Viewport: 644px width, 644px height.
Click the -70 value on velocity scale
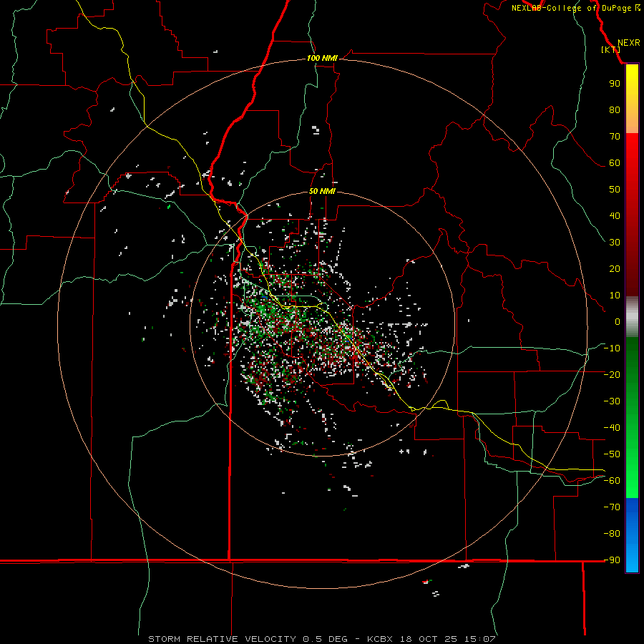[x=612, y=507]
